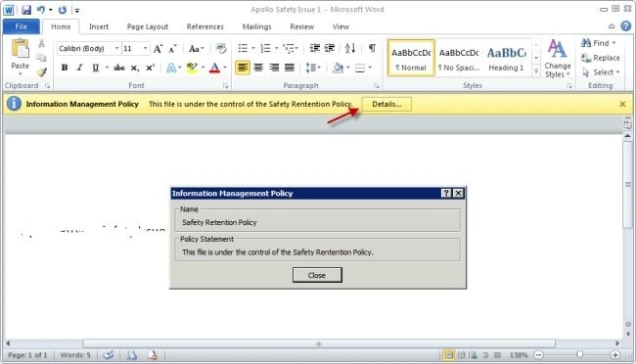
Task: Click the Details... button in policy bar
Action: point(386,104)
